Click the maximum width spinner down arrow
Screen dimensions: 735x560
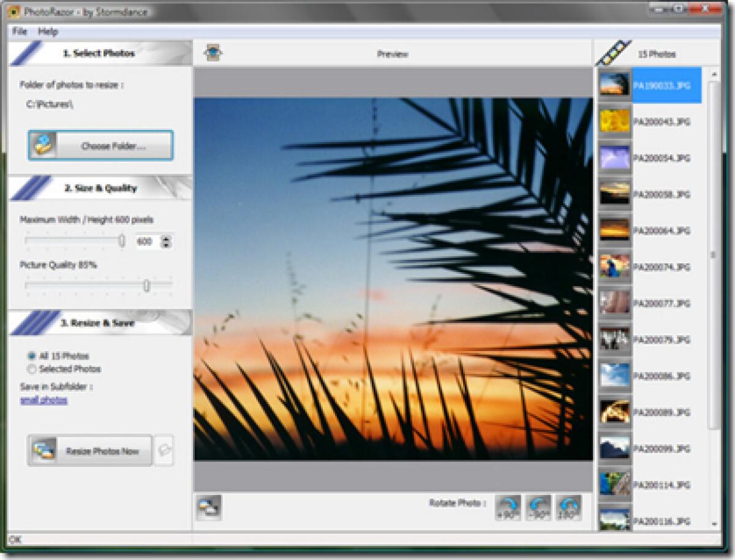pos(165,245)
